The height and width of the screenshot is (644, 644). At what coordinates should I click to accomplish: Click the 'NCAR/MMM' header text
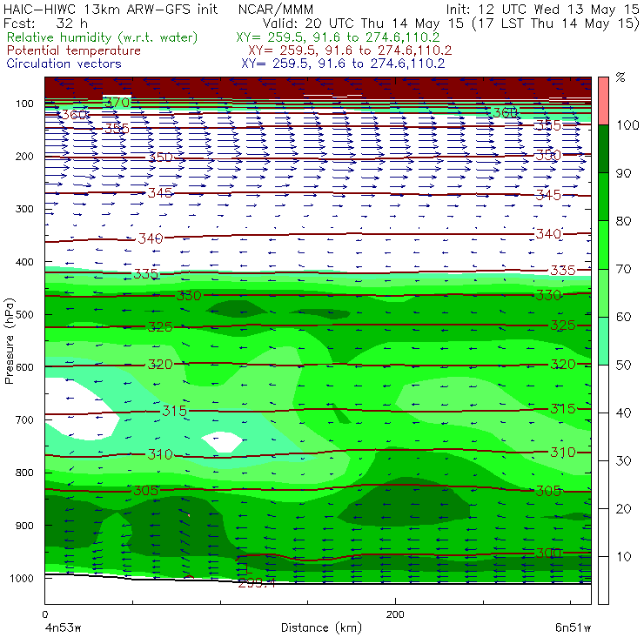pos(276,9)
